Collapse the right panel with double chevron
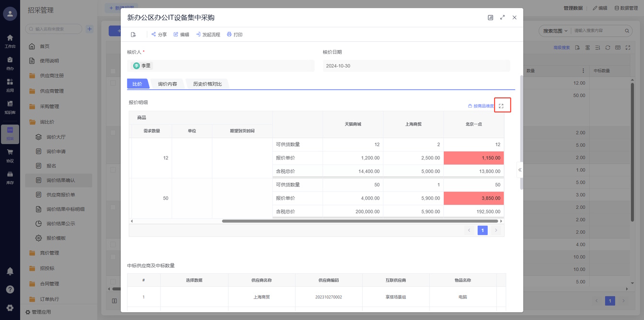The width and height of the screenshot is (644, 320). [519, 170]
